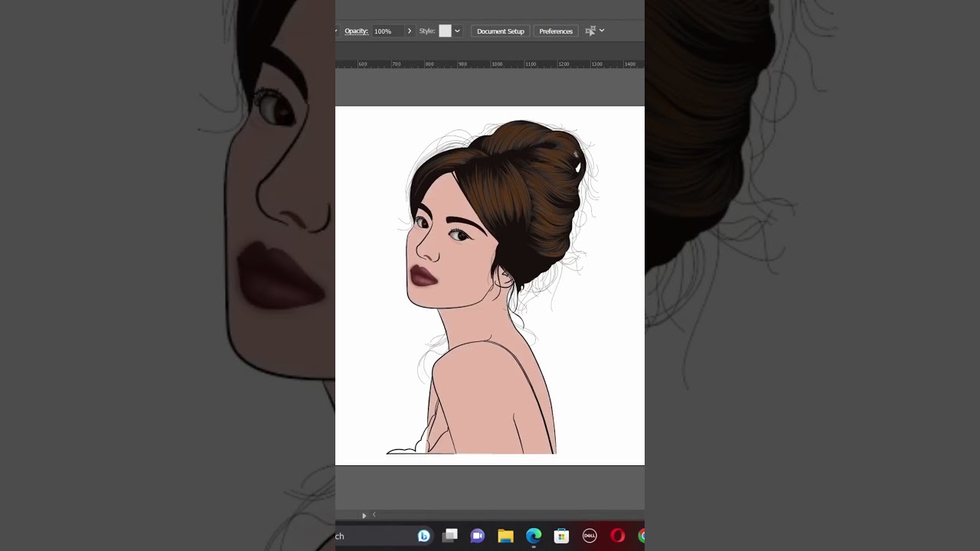This screenshot has width=980, height=551.
Task: Click the align-to-selection icon
Action: (x=590, y=31)
